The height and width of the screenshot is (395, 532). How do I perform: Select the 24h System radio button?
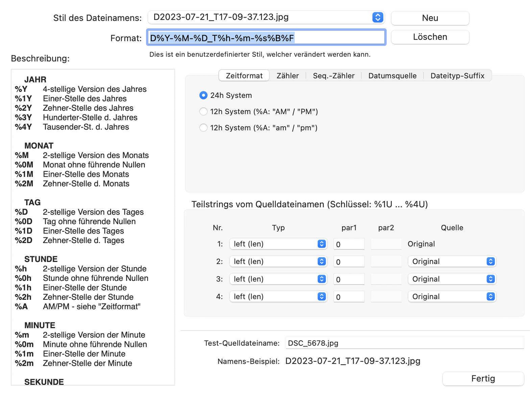tap(203, 96)
